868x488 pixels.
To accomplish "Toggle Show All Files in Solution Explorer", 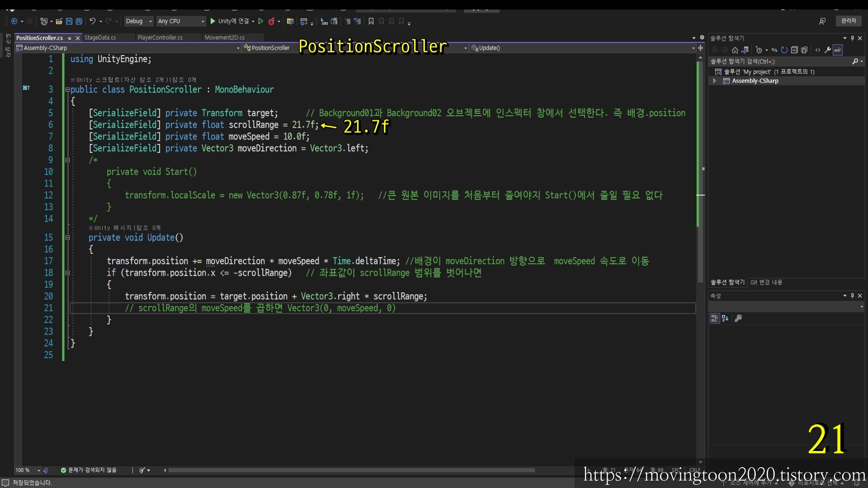I will pyautogui.click(x=804, y=50).
